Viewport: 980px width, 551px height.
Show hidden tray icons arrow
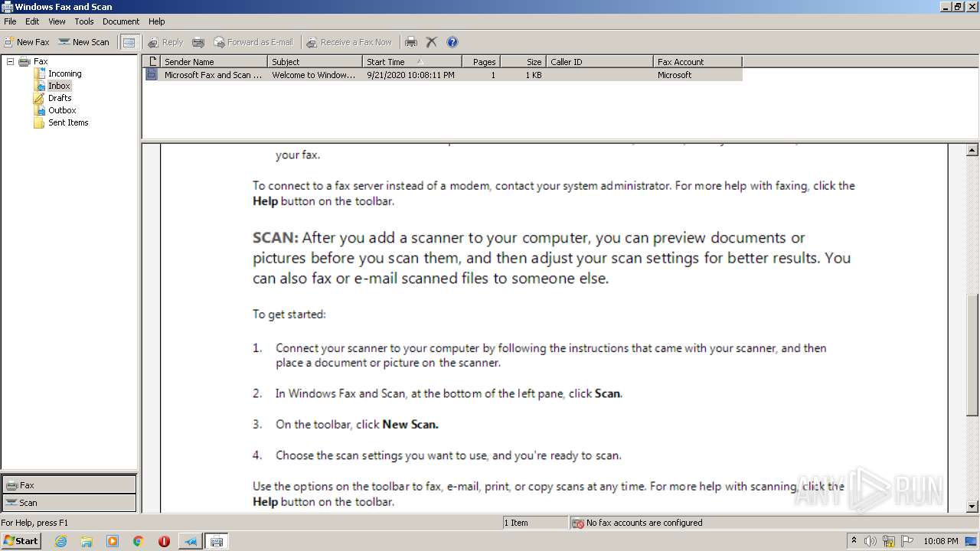click(x=854, y=541)
